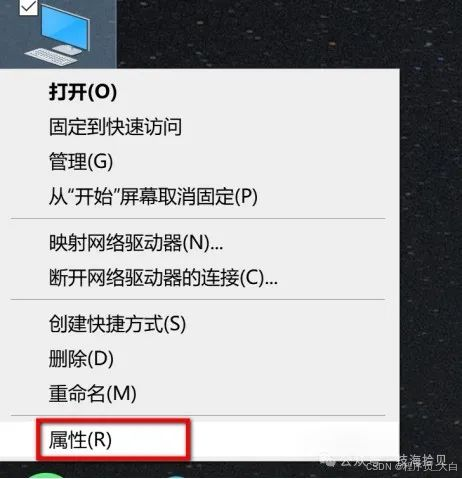Select 映射网络驱动器(N)... option
The image size is (462, 479).
[136, 243]
